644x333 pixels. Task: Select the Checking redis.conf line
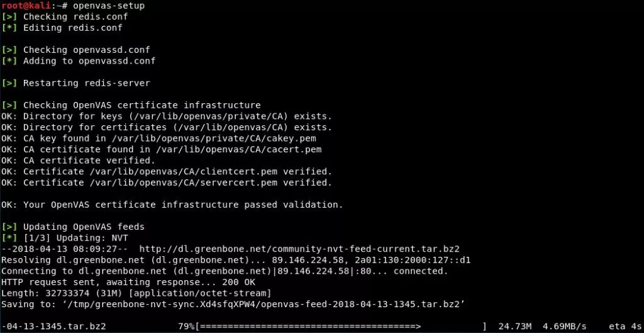[65, 17]
